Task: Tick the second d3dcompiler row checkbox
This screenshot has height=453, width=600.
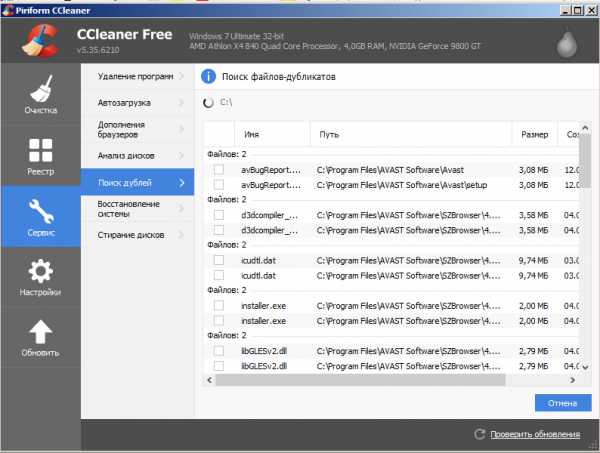Action: tap(219, 230)
